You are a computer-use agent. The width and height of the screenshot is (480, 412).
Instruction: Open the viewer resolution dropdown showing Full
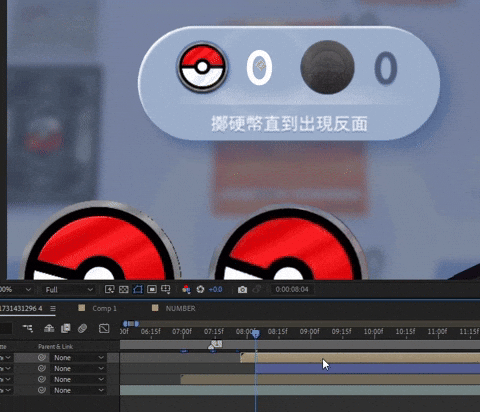tap(69, 290)
